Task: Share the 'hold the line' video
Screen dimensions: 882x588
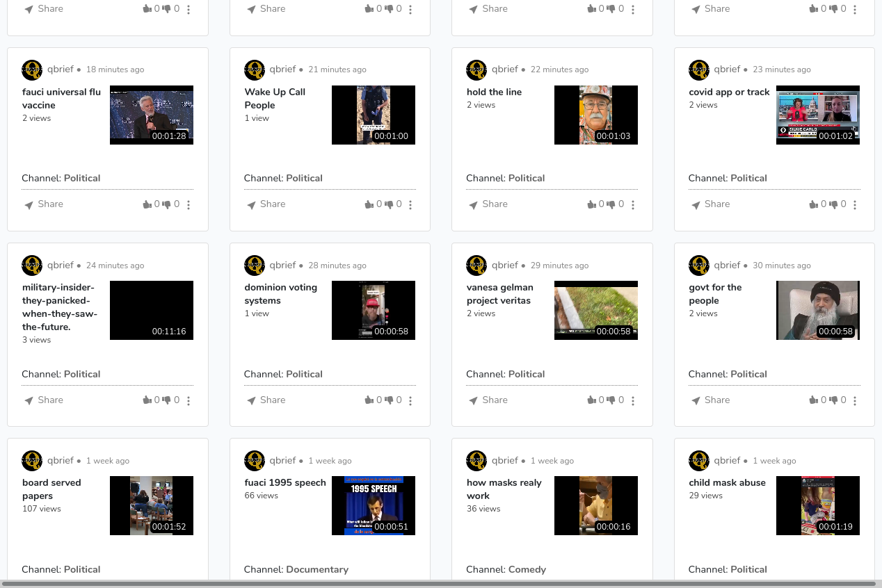Action: coord(488,204)
